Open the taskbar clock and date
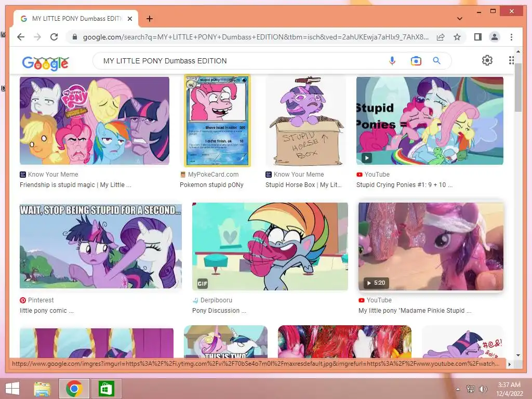The width and height of the screenshot is (532, 399). pyautogui.click(x=509, y=389)
